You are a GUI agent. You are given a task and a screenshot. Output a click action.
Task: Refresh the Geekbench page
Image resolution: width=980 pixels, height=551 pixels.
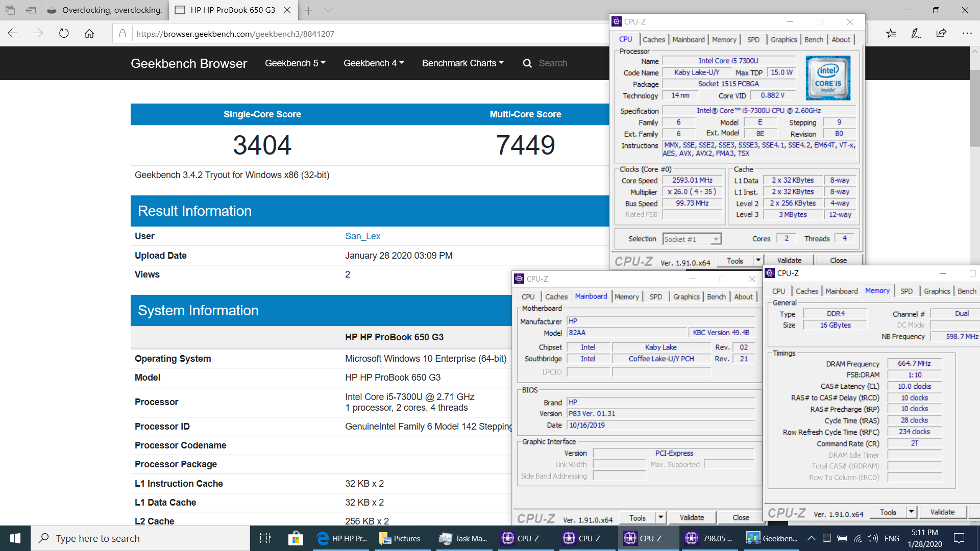64,34
